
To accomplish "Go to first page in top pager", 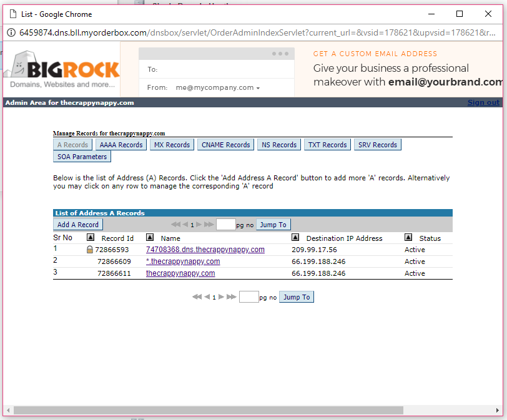I will [175, 224].
